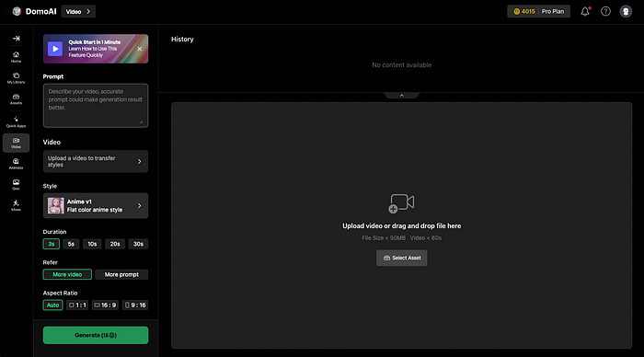Click the Generate button

(96, 335)
